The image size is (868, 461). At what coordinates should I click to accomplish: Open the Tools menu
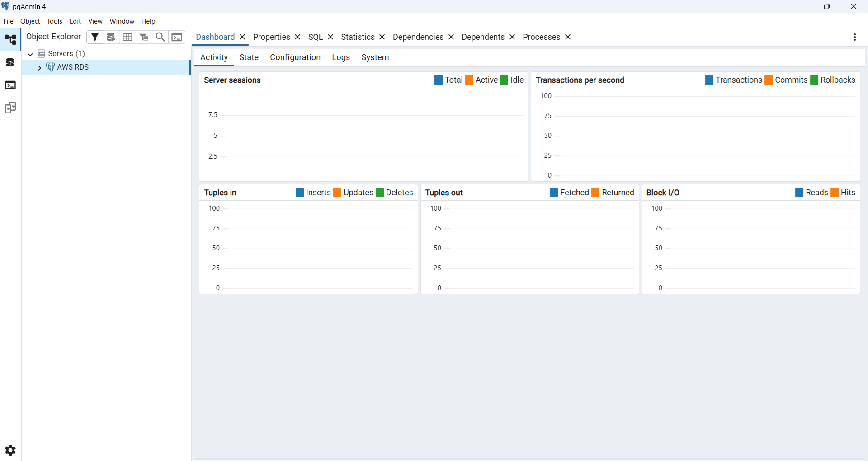tap(54, 21)
